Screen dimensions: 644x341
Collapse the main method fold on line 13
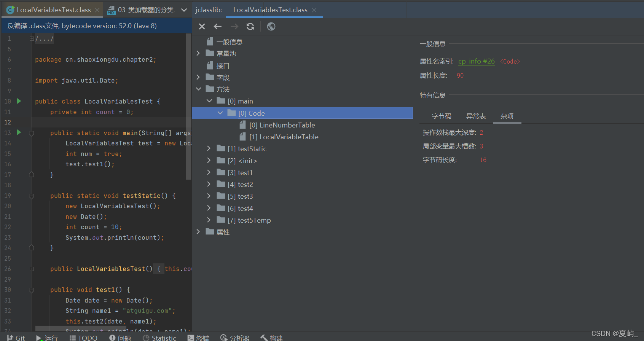[x=32, y=133]
